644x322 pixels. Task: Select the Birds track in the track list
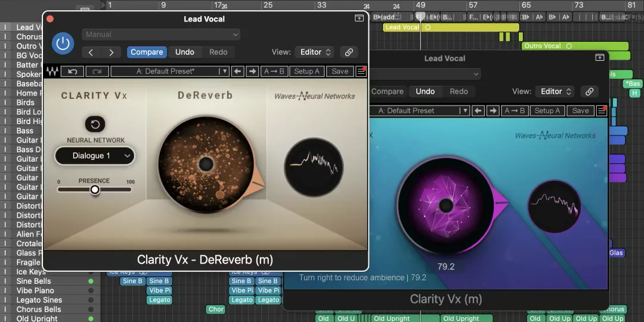pos(26,103)
